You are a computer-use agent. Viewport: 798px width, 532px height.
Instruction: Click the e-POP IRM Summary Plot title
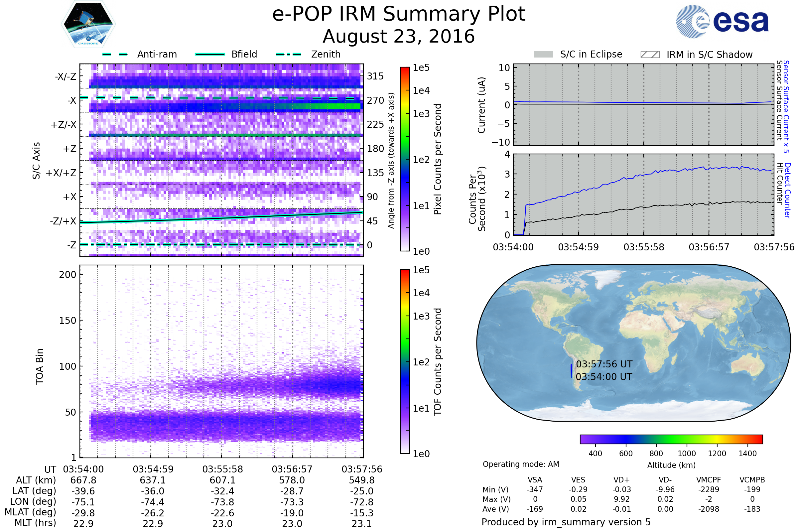[399, 14]
